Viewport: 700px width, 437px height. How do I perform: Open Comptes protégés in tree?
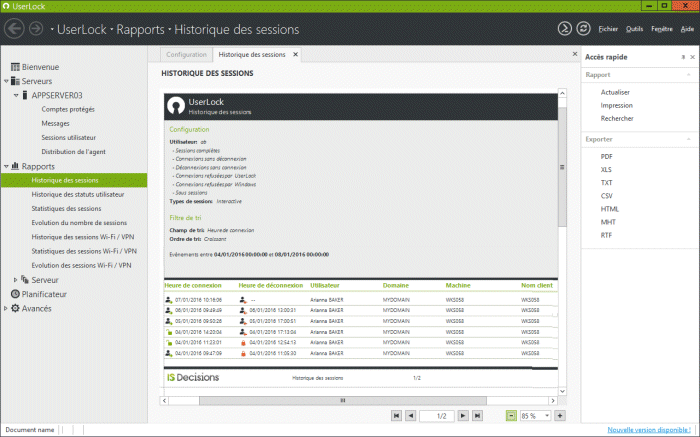tap(68, 109)
